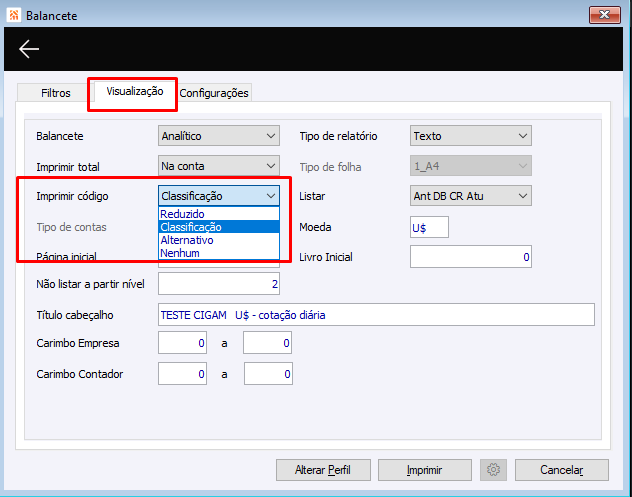Click first Carimbo Contador field
Image resolution: width=632 pixels, height=497 pixels.
(x=183, y=374)
